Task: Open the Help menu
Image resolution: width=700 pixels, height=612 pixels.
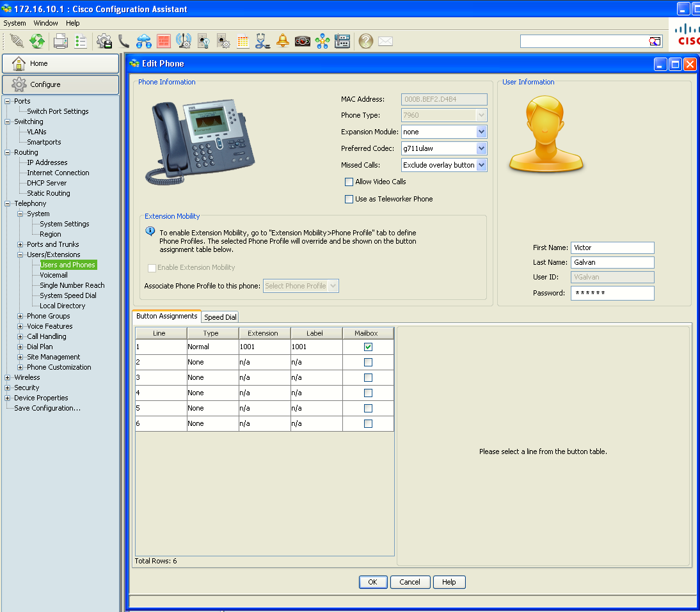Action: 73,23
